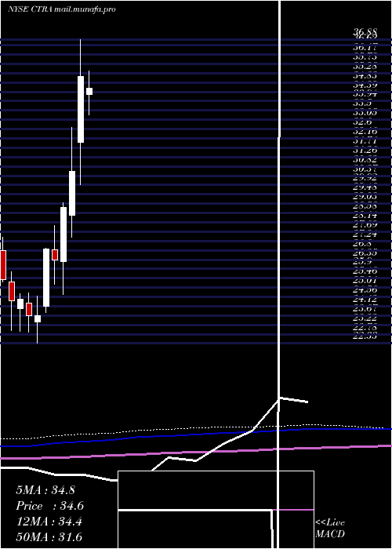Select the 12MA : 34.4 readout
Image resolution: width=392 pixels, height=549 pixels.
[49, 522]
